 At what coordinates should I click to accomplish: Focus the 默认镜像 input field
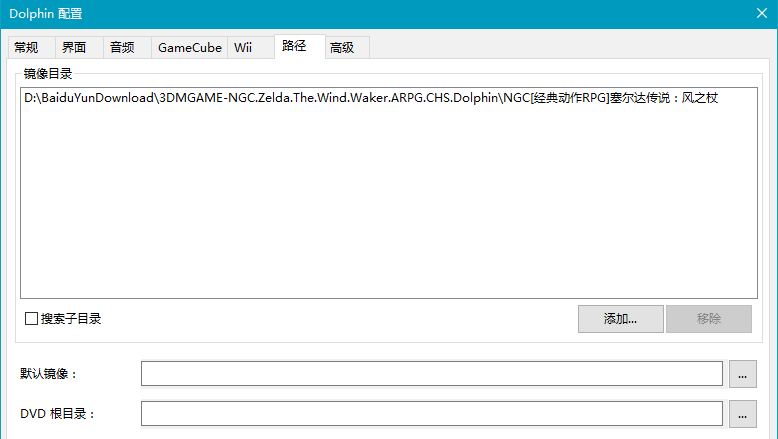click(432, 374)
